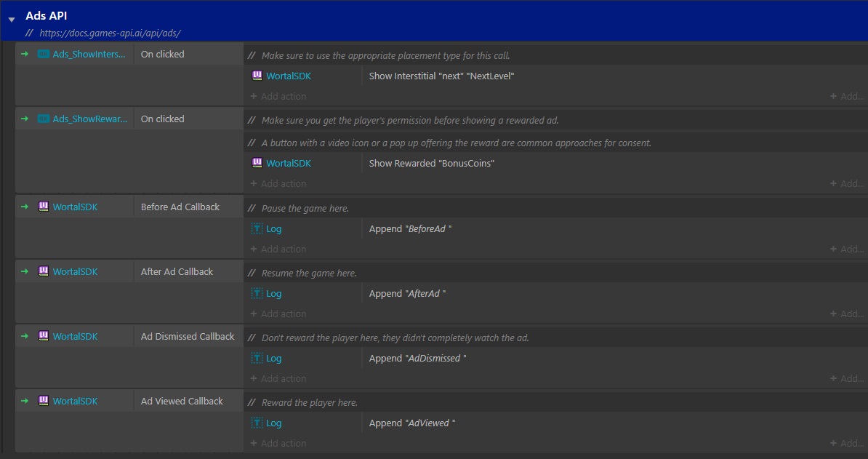Viewport: 868px width, 459px height.
Task: Toggle the green arrow on the Ads_ShowInters event
Action: [x=25, y=53]
